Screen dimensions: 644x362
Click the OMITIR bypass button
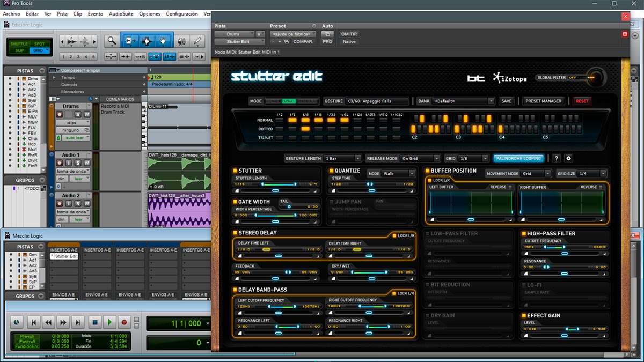point(349,34)
